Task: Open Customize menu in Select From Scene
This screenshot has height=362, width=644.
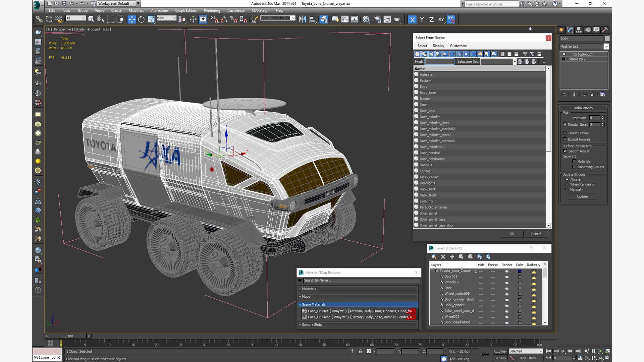Action: [458, 46]
